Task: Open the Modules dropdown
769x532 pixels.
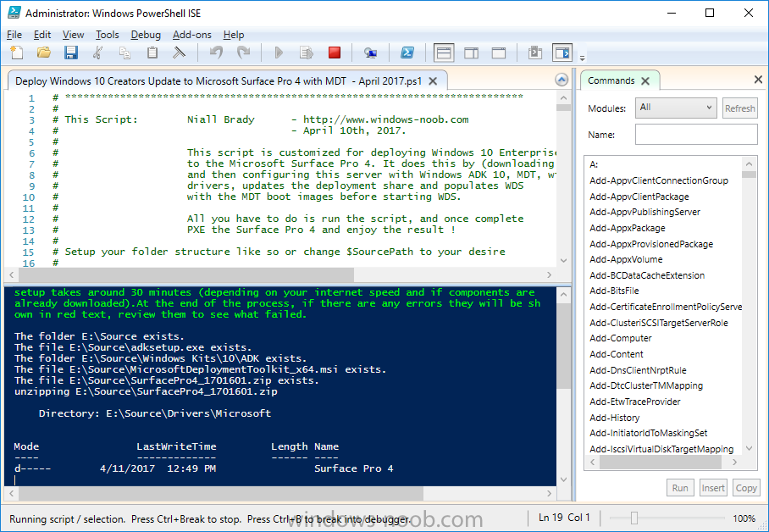Action: pos(676,108)
